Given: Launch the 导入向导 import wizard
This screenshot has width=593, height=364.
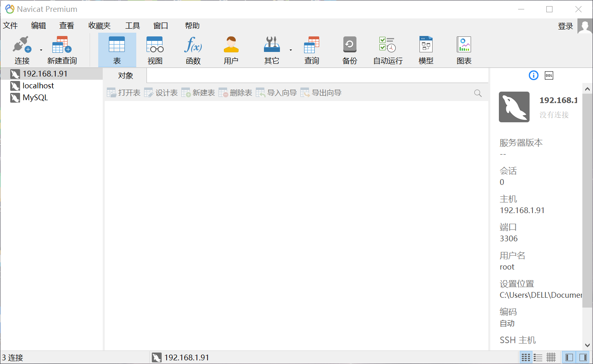Looking at the screenshot, I should tap(276, 93).
